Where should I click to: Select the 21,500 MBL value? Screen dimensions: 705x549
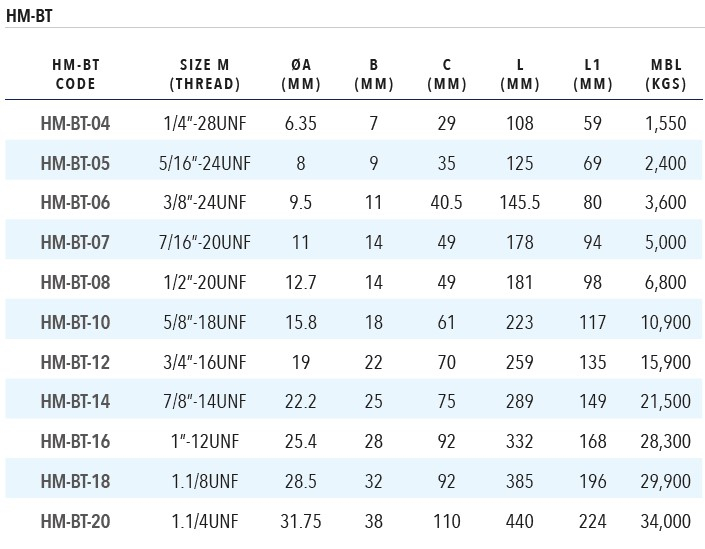666,401
